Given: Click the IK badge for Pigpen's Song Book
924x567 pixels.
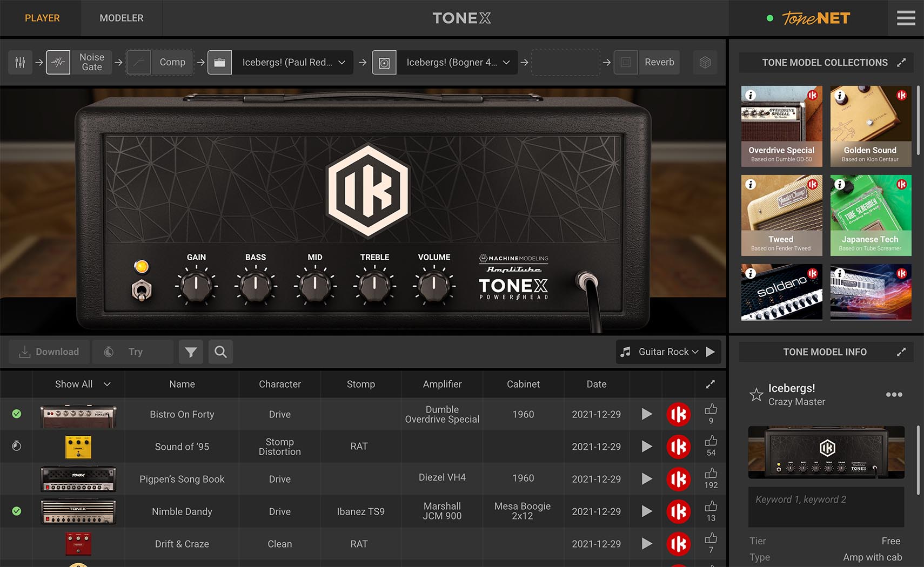Looking at the screenshot, I should point(679,479).
